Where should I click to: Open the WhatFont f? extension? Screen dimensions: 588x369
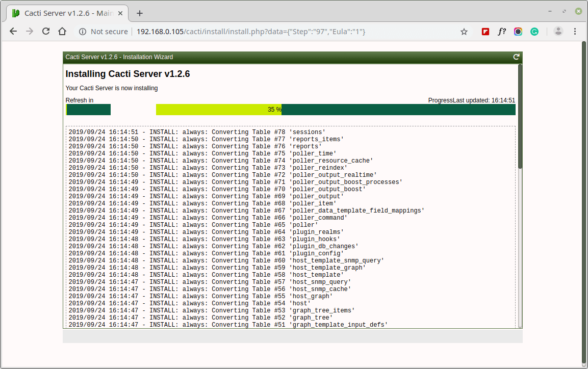tap(502, 32)
